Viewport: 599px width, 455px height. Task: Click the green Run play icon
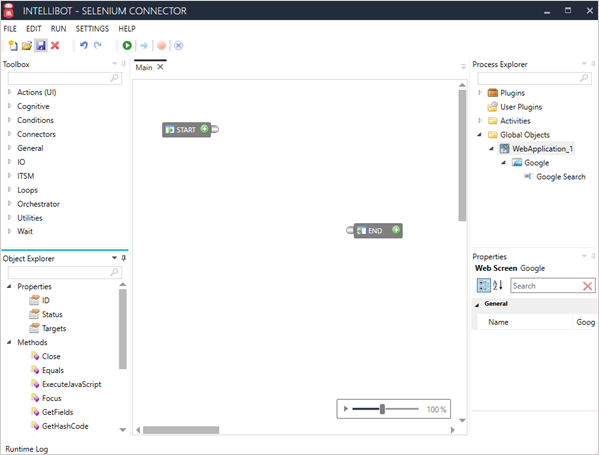[127, 46]
